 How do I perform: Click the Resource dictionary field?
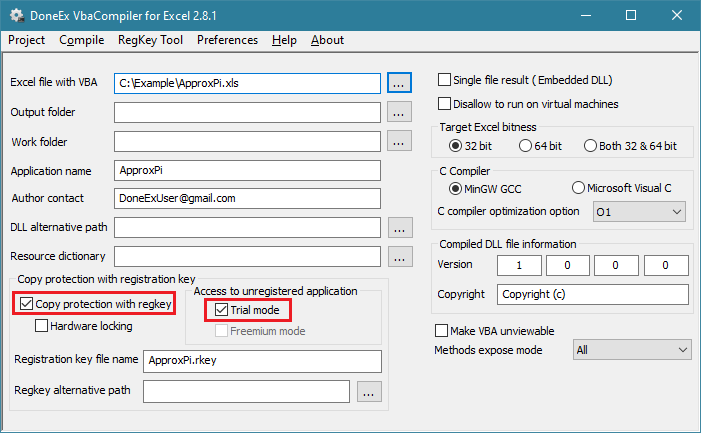point(247,256)
